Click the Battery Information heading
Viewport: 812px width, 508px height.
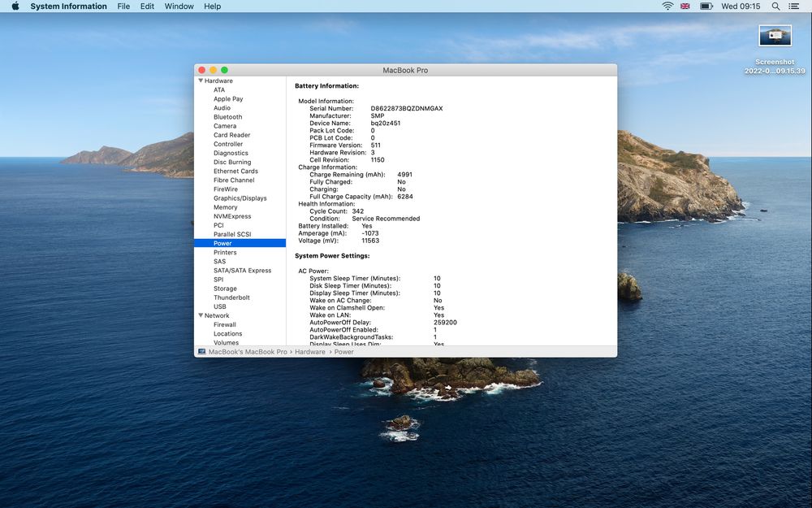[x=326, y=86]
